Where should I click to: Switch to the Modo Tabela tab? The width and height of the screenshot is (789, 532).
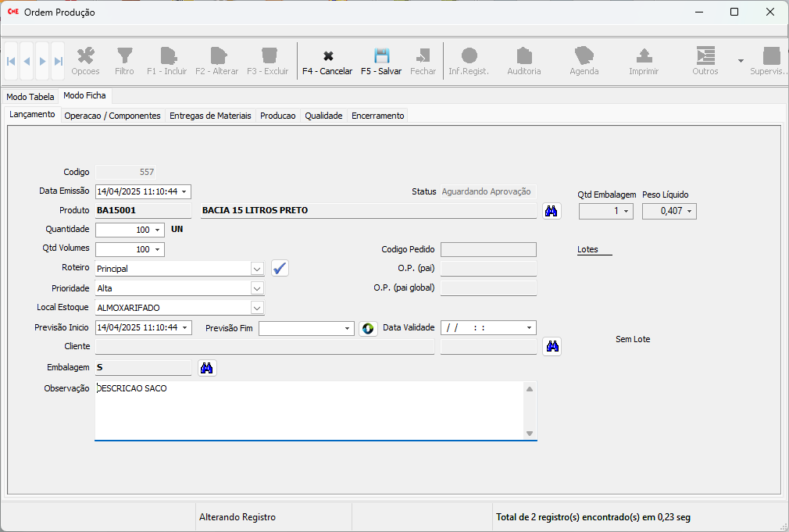point(30,97)
